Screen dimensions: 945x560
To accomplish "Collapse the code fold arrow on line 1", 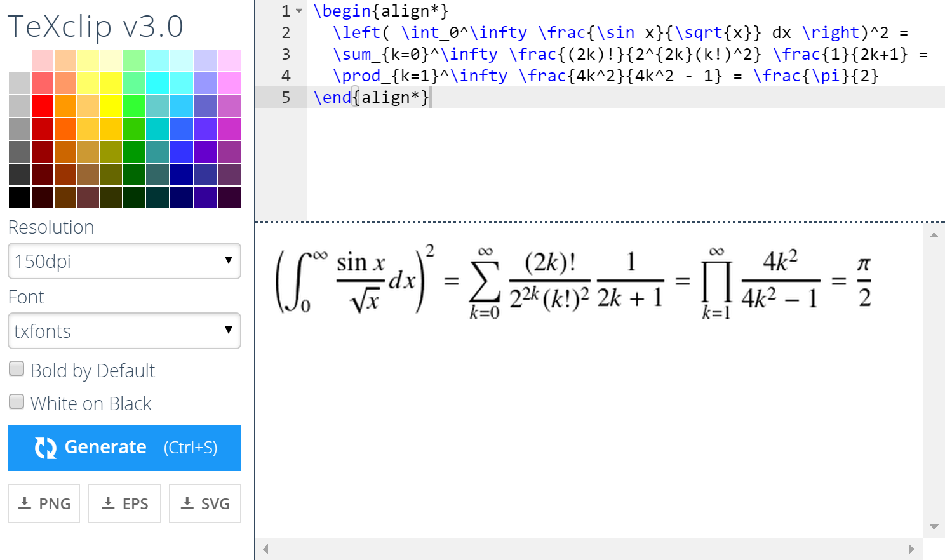I will point(299,11).
